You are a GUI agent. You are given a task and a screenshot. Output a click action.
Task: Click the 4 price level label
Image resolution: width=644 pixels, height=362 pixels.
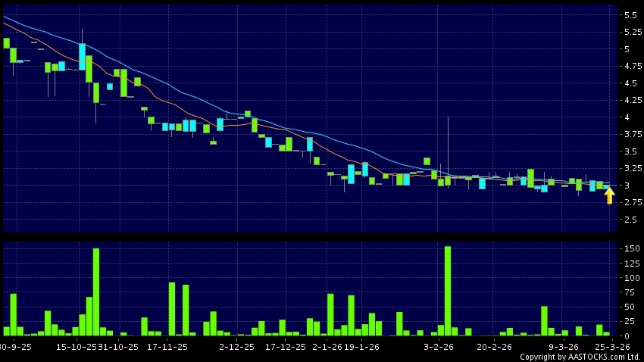coord(625,117)
